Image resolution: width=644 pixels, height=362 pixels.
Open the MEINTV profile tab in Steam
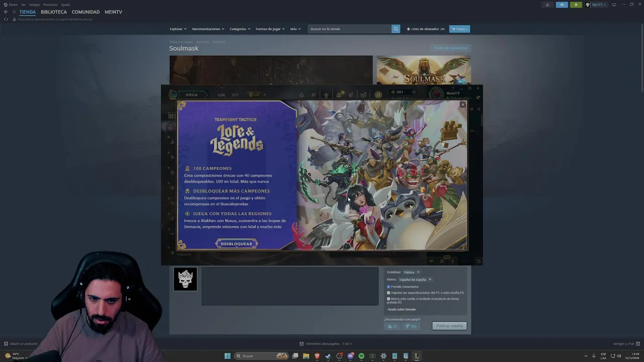pos(113,12)
